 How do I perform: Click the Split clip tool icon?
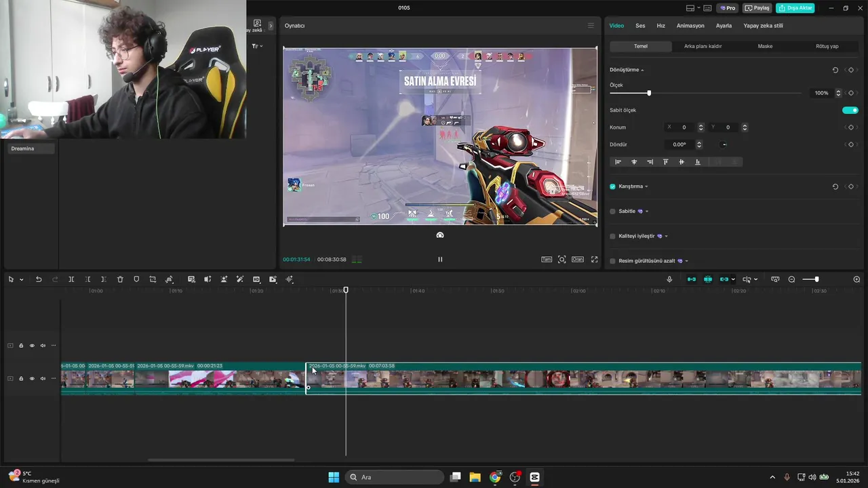(71, 279)
